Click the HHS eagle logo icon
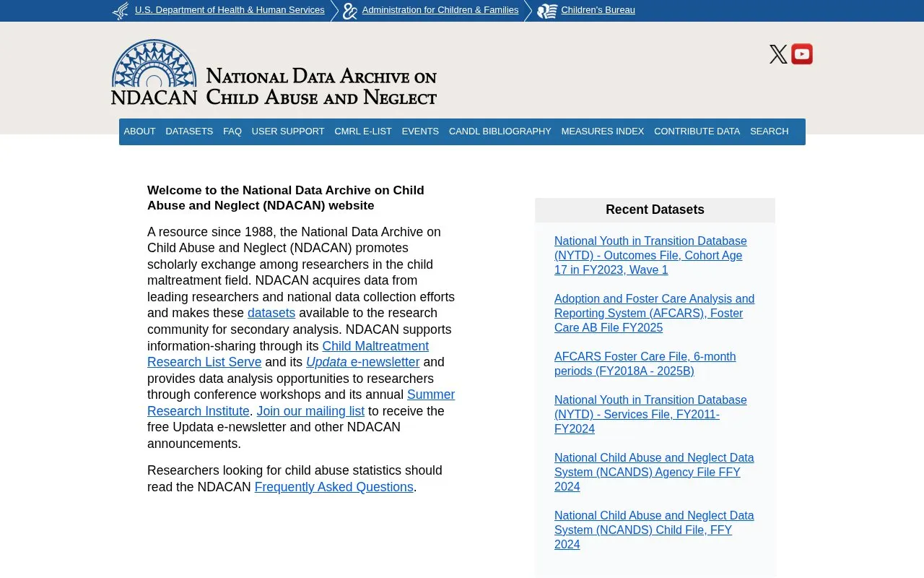 (x=121, y=11)
